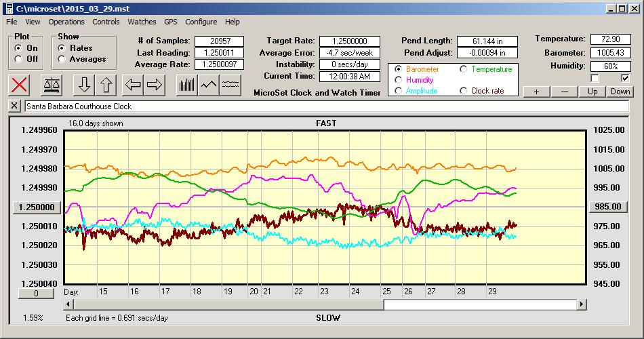Image resolution: width=644 pixels, height=339 pixels.
Task: Click the Temperature value field
Action: [x=610, y=39]
